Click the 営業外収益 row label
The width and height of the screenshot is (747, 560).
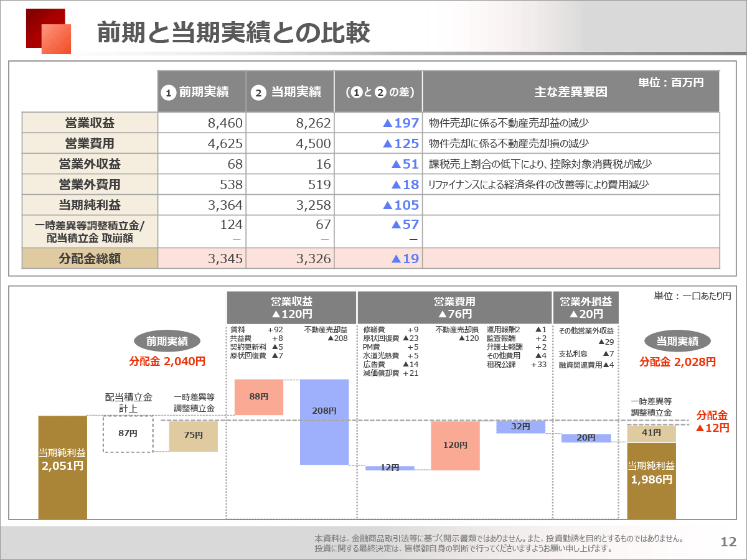click(x=90, y=164)
